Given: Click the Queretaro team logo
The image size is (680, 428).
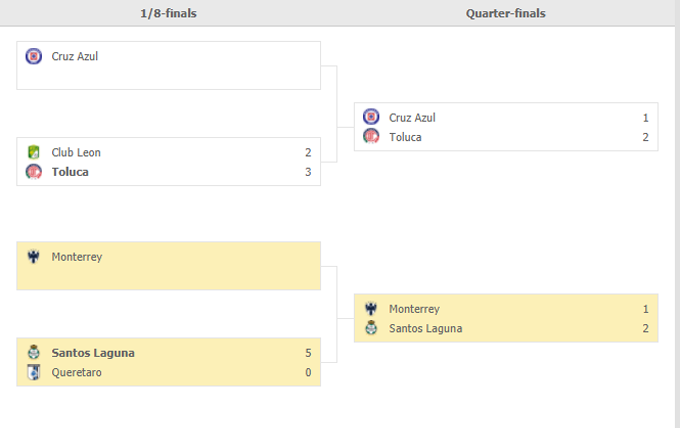Looking at the screenshot, I should pos(34,372).
